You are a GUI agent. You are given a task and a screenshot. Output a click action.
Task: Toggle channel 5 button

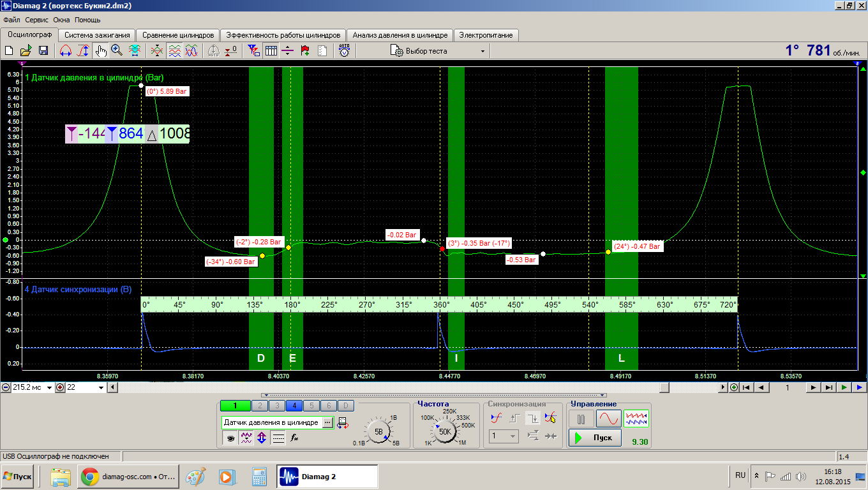pos(311,406)
